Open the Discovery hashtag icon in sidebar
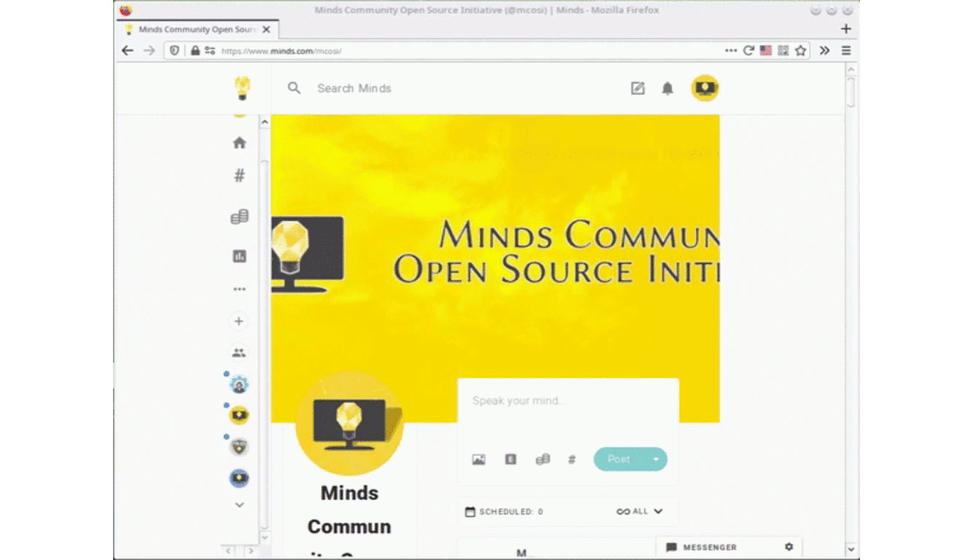This screenshot has height=560, width=973. 239,176
